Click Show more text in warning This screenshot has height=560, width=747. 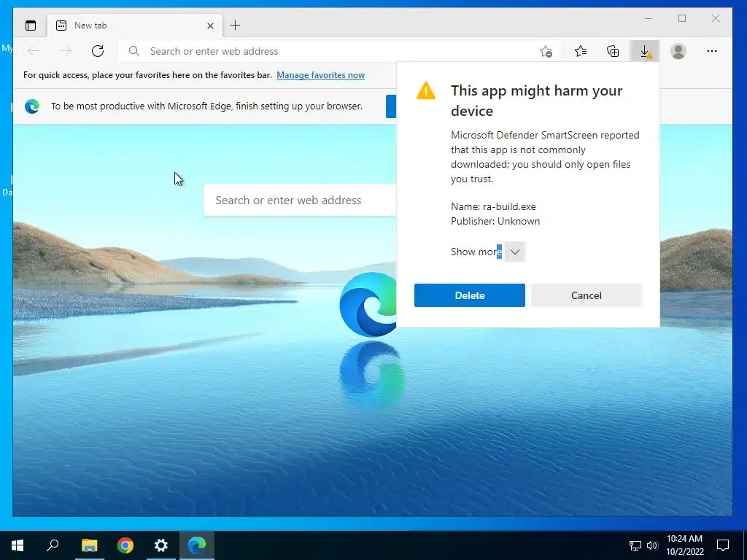tap(476, 252)
